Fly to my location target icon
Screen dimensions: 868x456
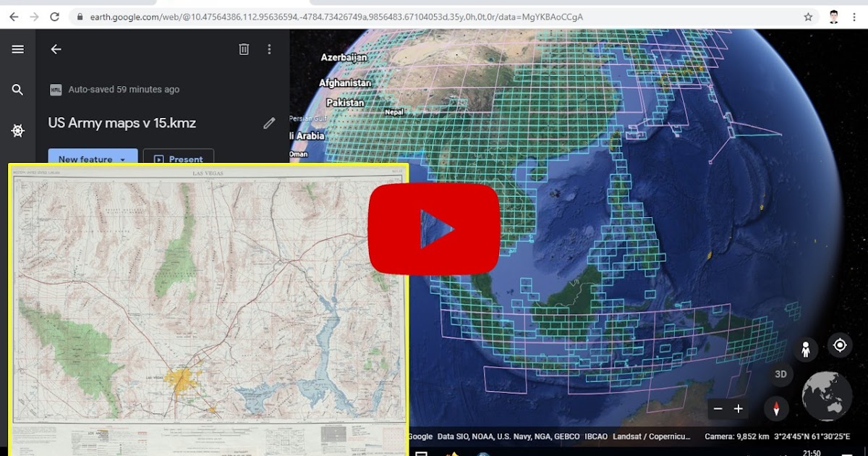[840, 345]
